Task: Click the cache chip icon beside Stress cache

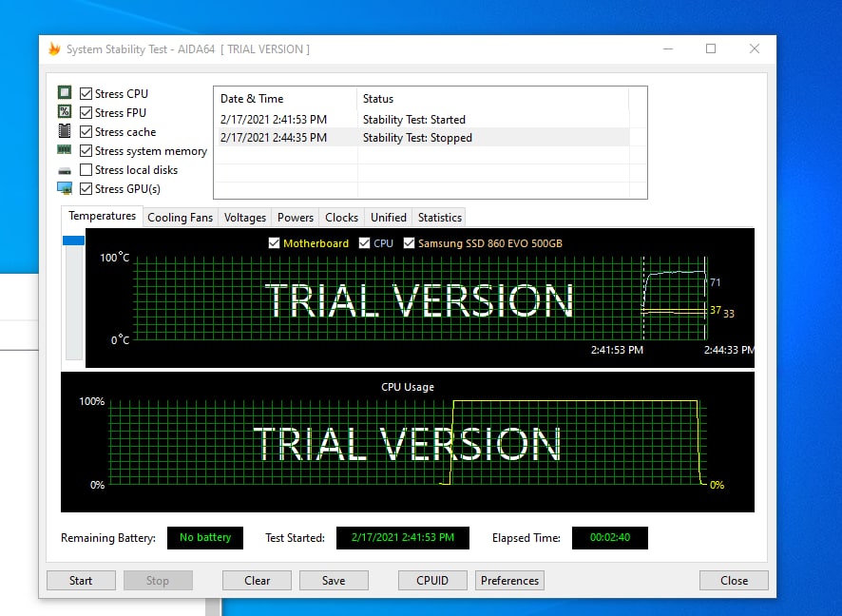Action: (65, 130)
